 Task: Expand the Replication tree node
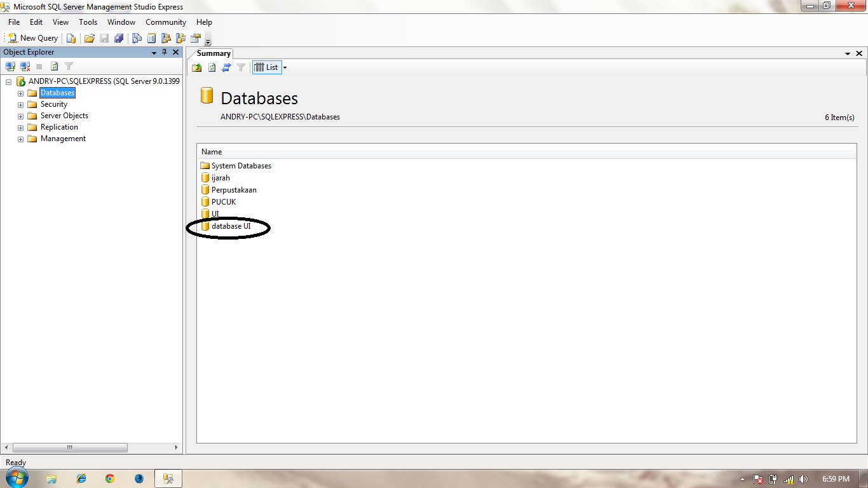coord(20,128)
